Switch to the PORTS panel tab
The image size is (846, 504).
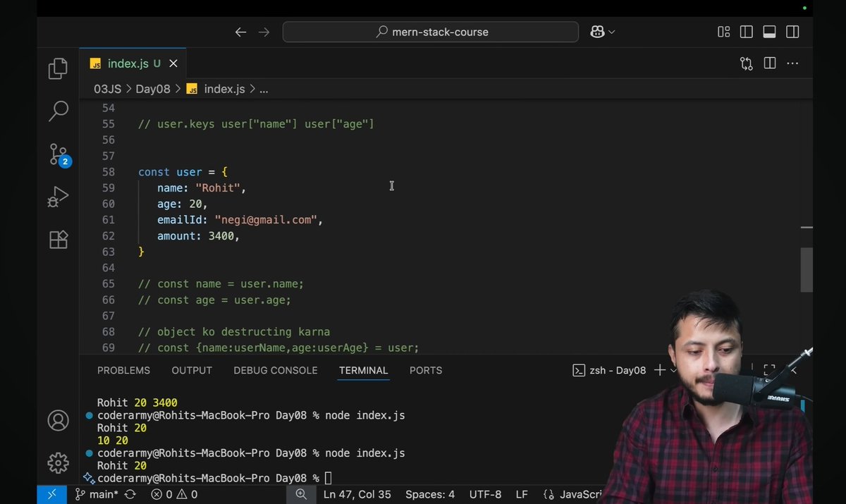point(426,370)
